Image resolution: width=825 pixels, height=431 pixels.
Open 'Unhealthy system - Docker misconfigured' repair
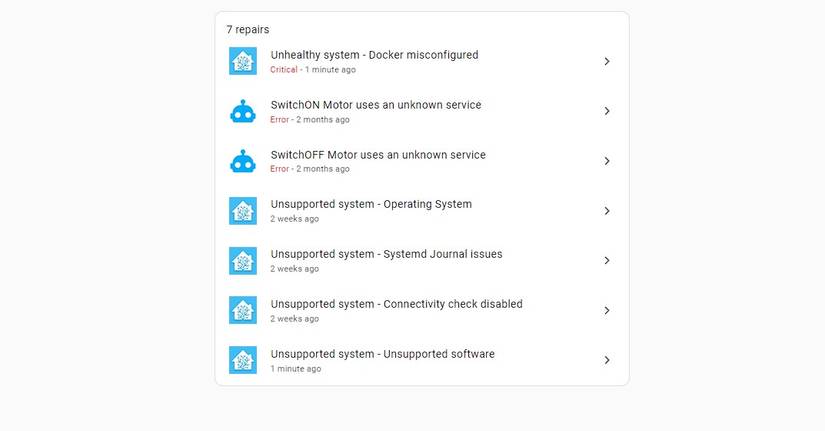click(x=374, y=55)
